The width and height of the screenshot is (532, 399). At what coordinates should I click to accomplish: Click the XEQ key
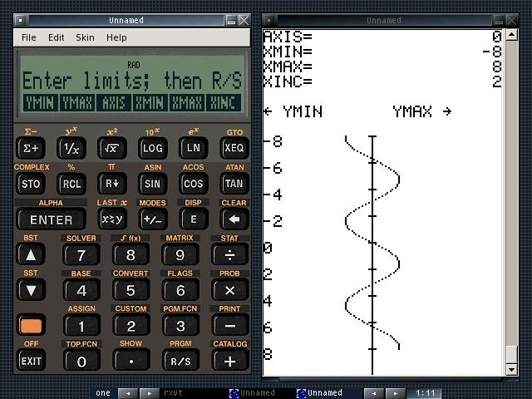234,148
